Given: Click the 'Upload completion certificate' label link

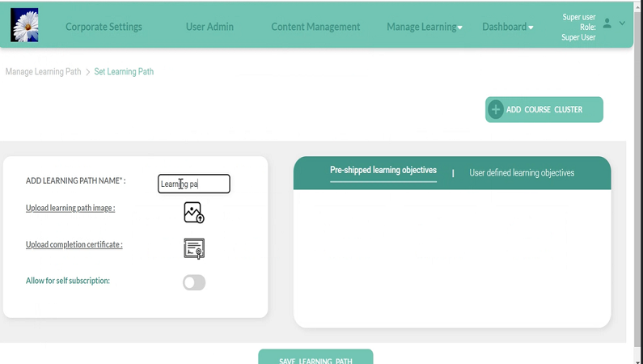Looking at the screenshot, I should tap(74, 244).
